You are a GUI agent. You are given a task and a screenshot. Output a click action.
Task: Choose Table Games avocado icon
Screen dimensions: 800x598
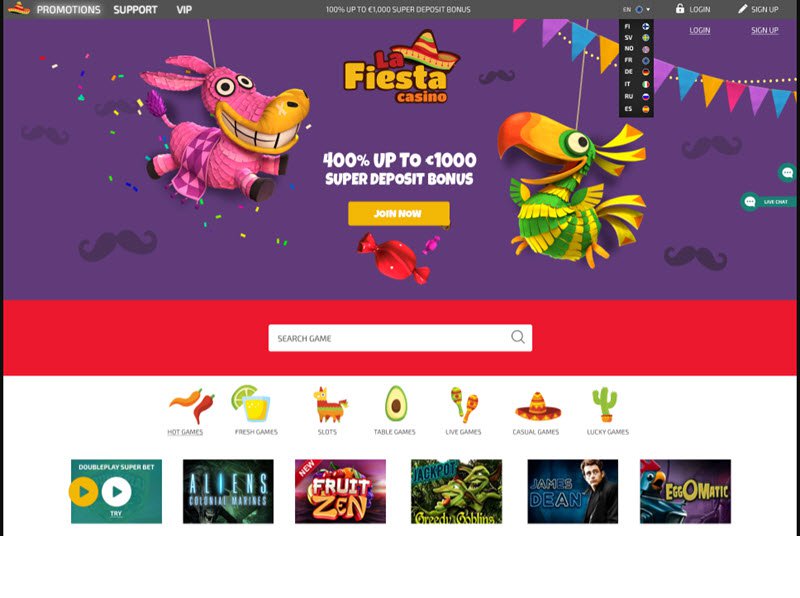(x=395, y=403)
